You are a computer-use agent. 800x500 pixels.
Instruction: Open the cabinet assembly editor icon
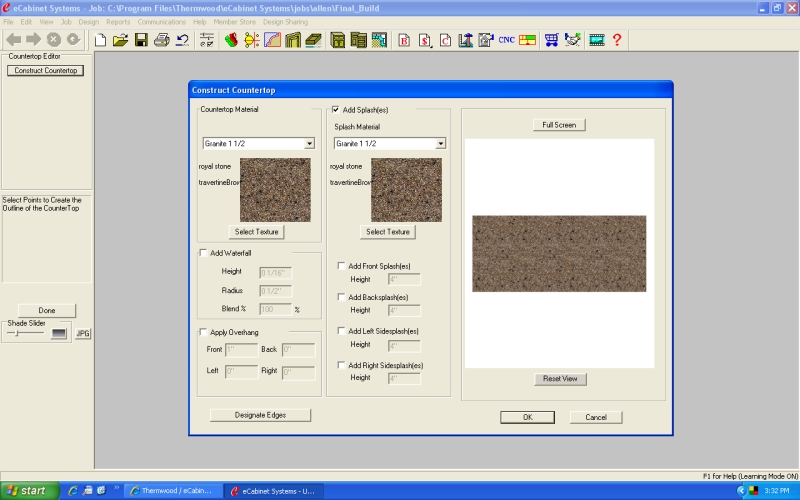click(x=359, y=40)
